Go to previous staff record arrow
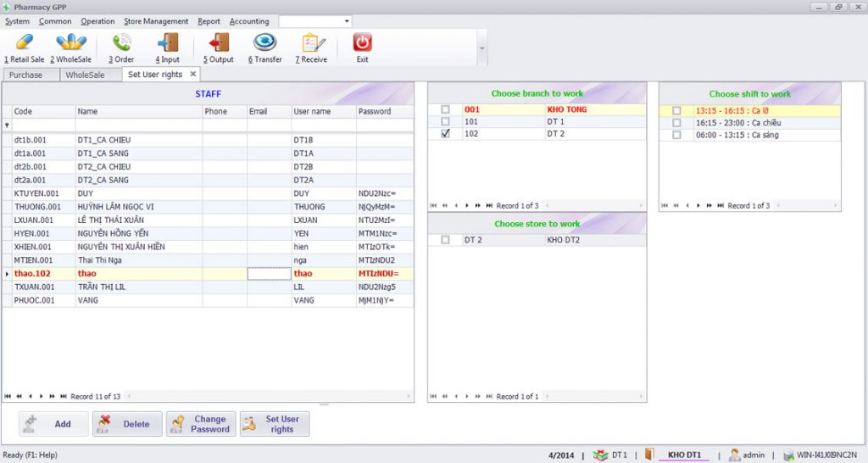The image size is (868, 463). pyautogui.click(x=30, y=397)
